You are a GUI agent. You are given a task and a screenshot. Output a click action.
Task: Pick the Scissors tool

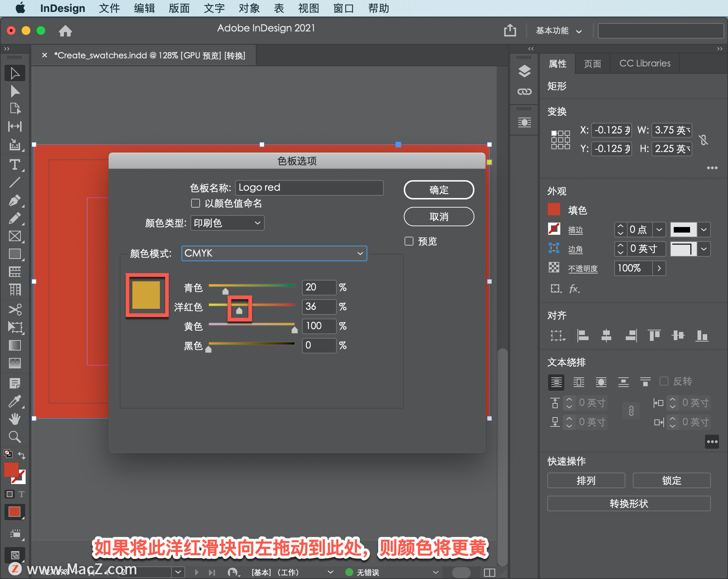click(14, 309)
